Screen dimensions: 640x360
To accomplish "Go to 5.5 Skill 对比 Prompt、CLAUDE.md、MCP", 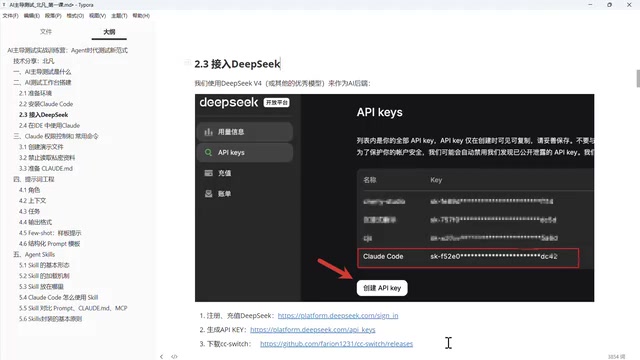I will (73, 308).
